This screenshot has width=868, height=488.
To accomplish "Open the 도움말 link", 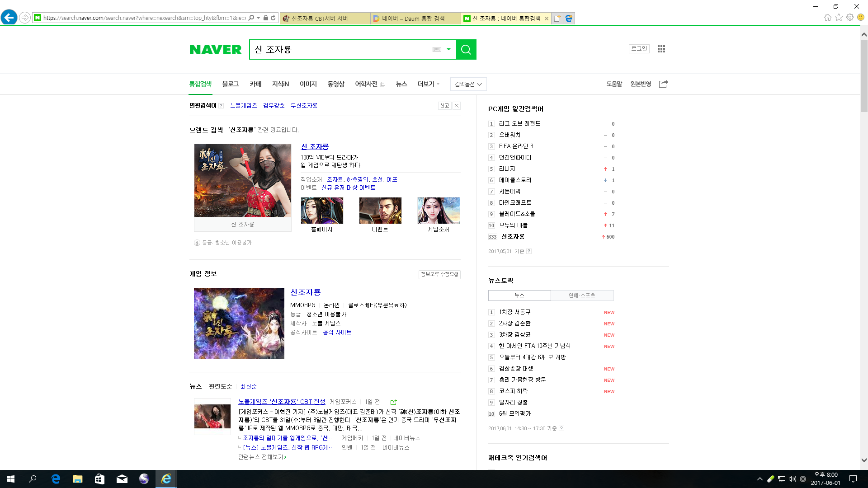I will pos(614,84).
